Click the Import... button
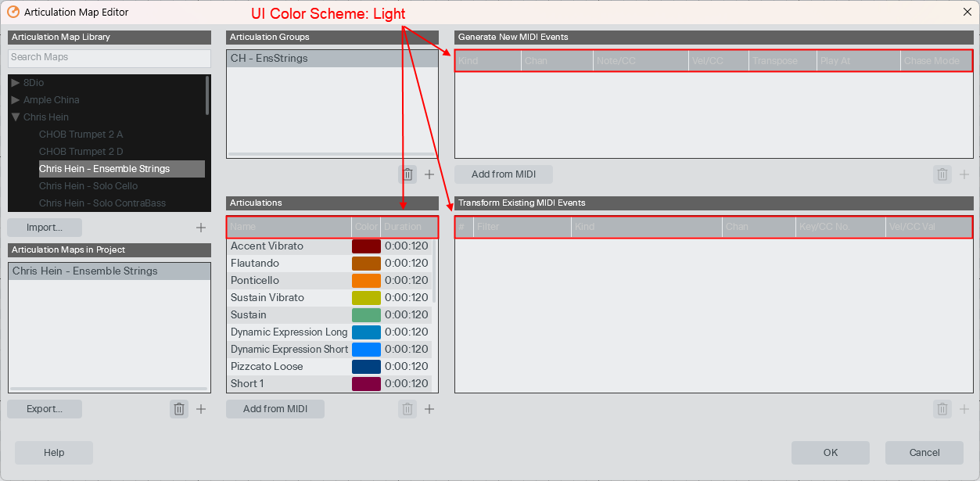Viewport: 980px width, 481px height. tap(45, 228)
